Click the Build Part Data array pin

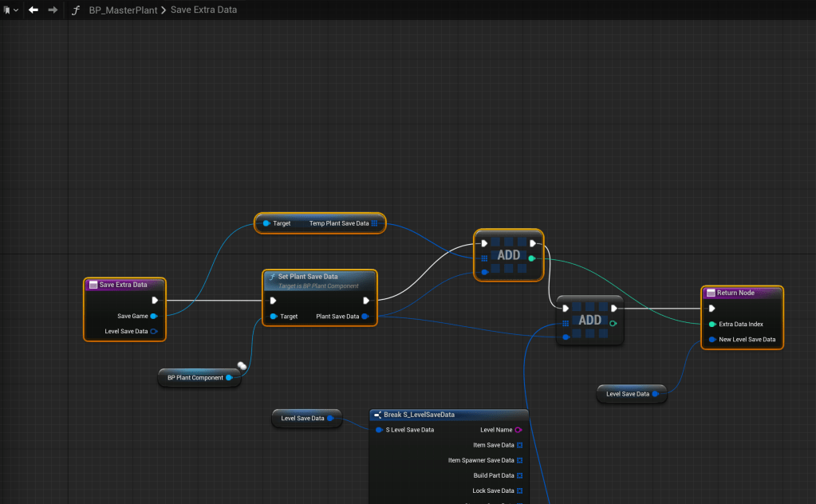[519, 475]
